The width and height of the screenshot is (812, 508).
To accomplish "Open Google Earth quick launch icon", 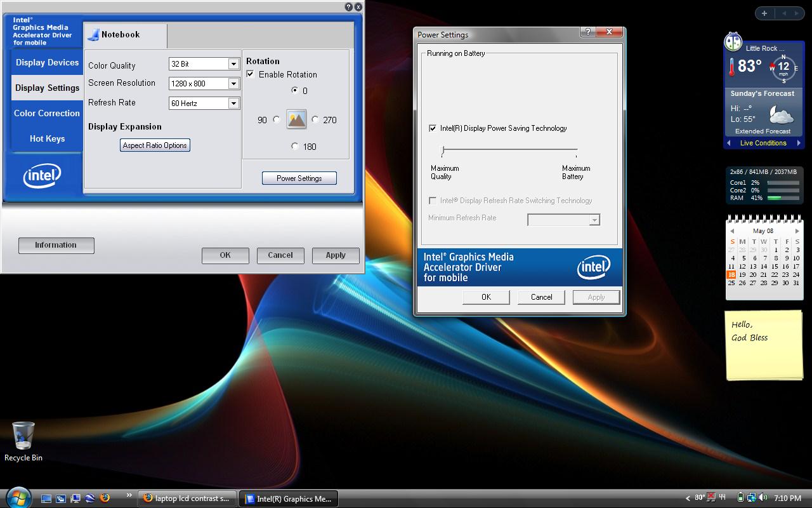I will tap(90, 498).
